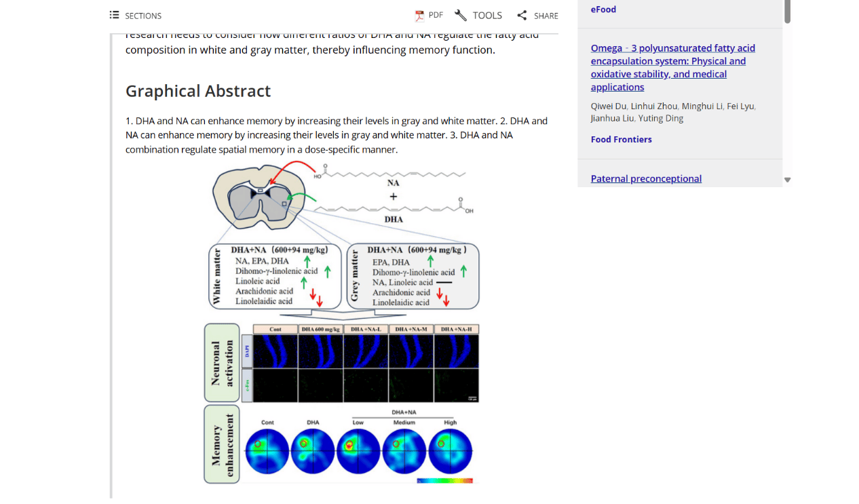Click the Sections list icon
859x504 pixels.
point(114,15)
